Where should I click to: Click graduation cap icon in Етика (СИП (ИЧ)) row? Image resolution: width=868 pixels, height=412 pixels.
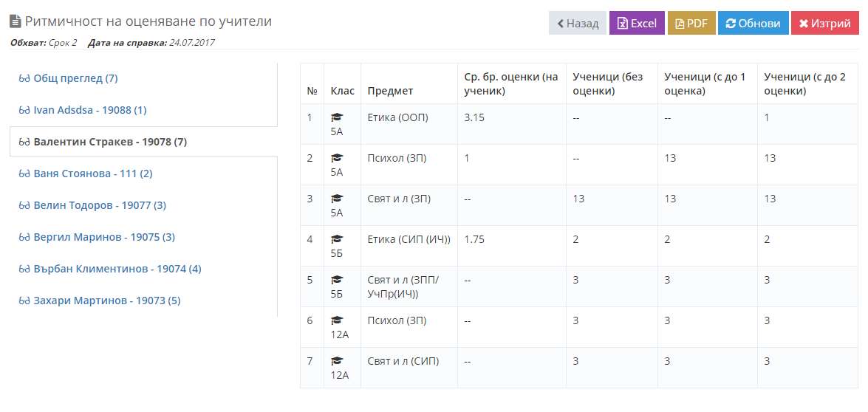(x=337, y=239)
